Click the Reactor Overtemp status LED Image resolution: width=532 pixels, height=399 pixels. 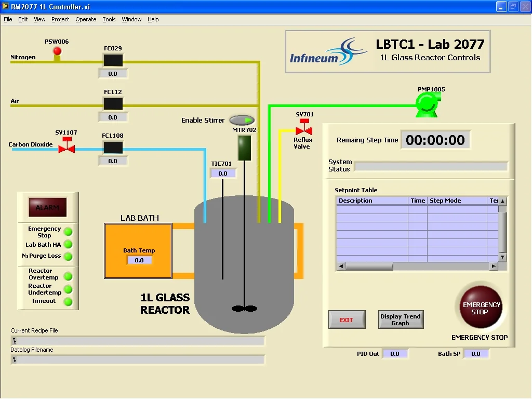tap(68, 276)
